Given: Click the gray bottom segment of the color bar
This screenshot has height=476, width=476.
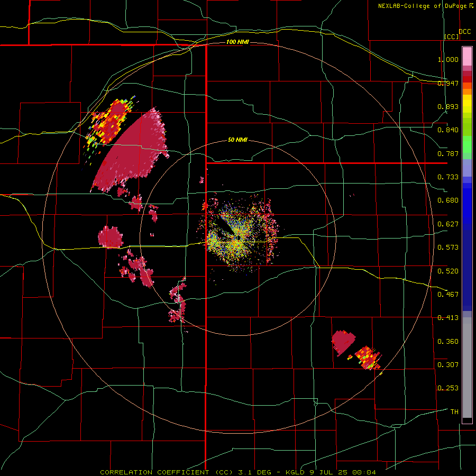Looking at the screenshot, I should pos(467,368).
